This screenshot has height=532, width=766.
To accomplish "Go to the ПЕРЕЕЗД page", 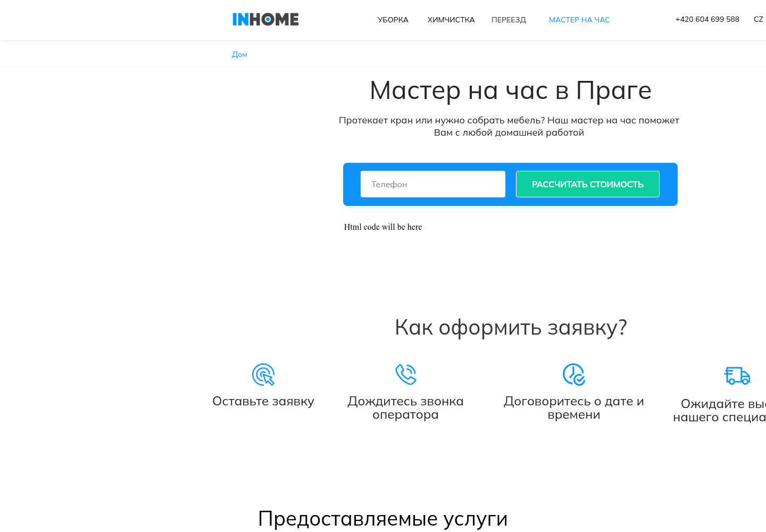I will pyautogui.click(x=509, y=20).
